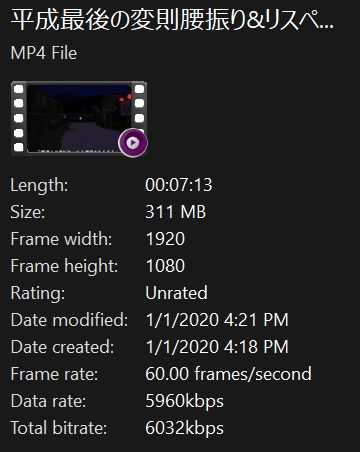The image size is (360, 452).
Task: Click the 60.00 frames/second value
Action: coord(228,374)
